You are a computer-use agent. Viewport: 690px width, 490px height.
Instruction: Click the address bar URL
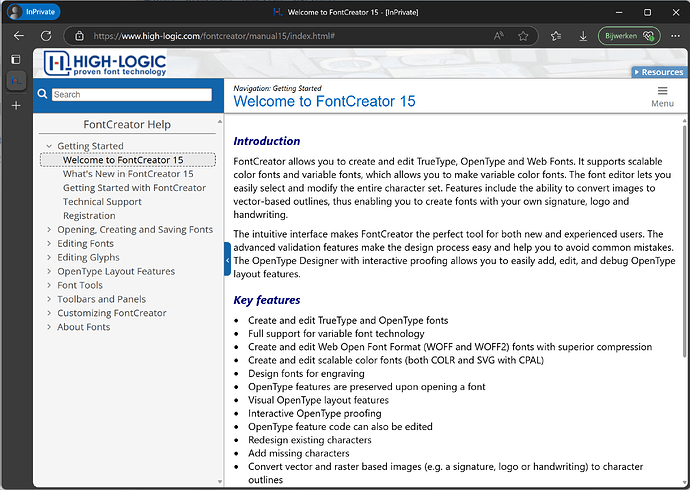[214, 36]
